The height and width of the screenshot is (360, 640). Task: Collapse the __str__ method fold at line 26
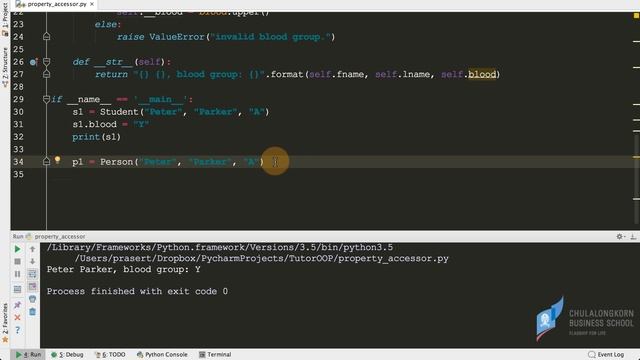click(x=47, y=62)
